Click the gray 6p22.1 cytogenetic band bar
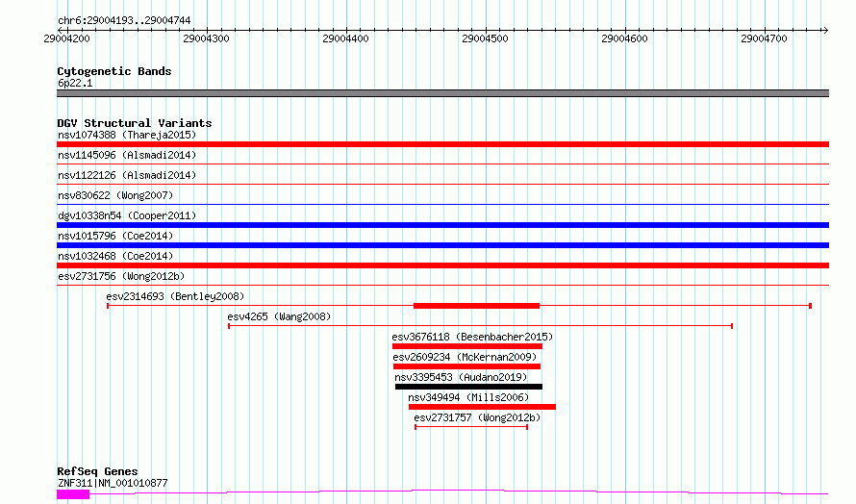The width and height of the screenshot is (856, 504). [x=442, y=93]
